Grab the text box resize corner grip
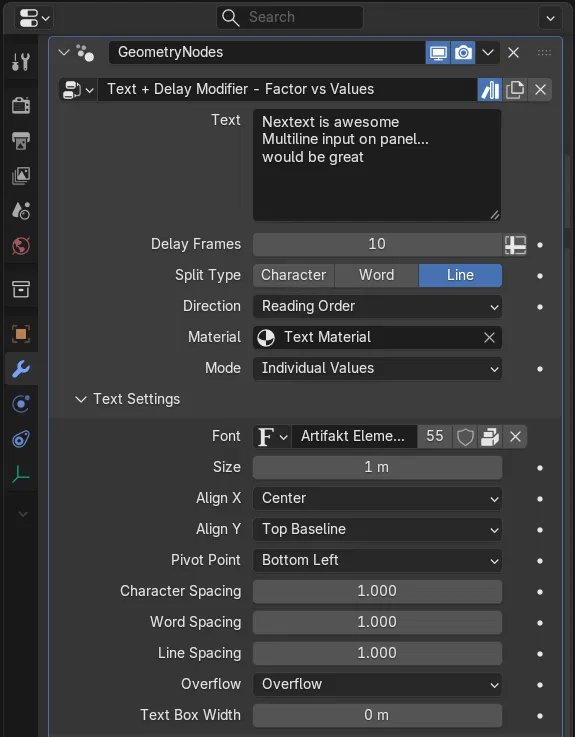The image size is (575, 737). tap(494, 215)
